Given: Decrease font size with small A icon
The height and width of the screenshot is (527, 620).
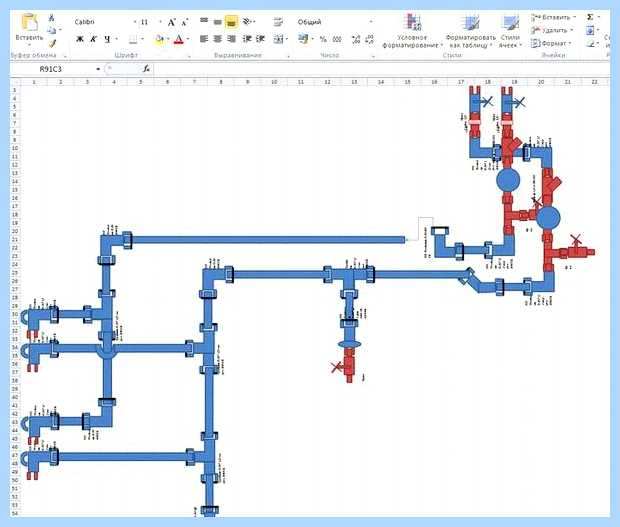Looking at the screenshot, I should tap(184, 23).
